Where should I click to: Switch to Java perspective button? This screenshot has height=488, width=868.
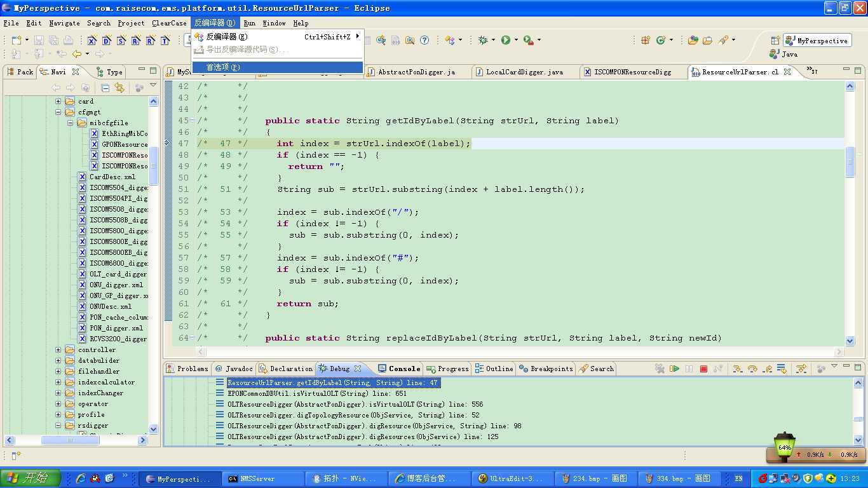(x=783, y=54)
